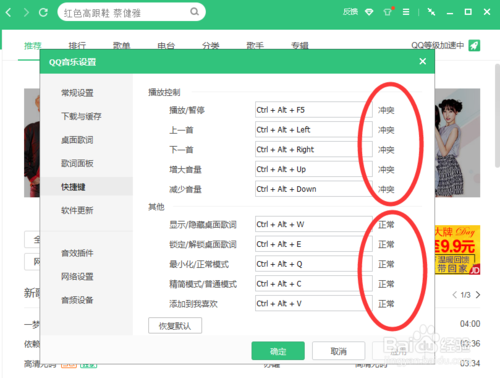Screen dimensions: 500x378
Task: Click the main window vertical scrollbar
Action: 497,117
